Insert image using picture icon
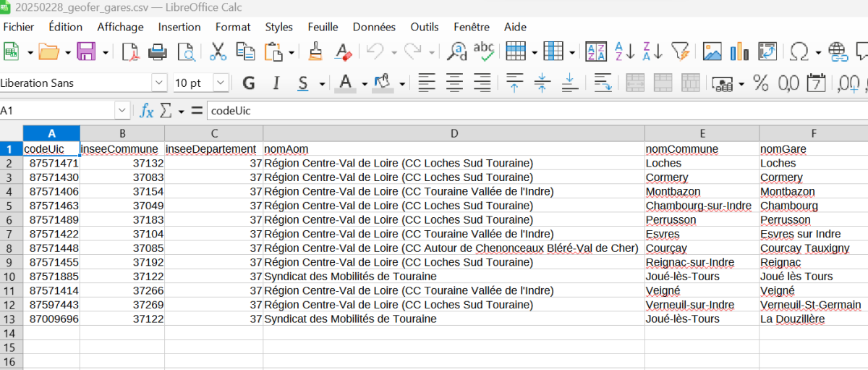This screenshot has height=370, width=868. point(712,52)
